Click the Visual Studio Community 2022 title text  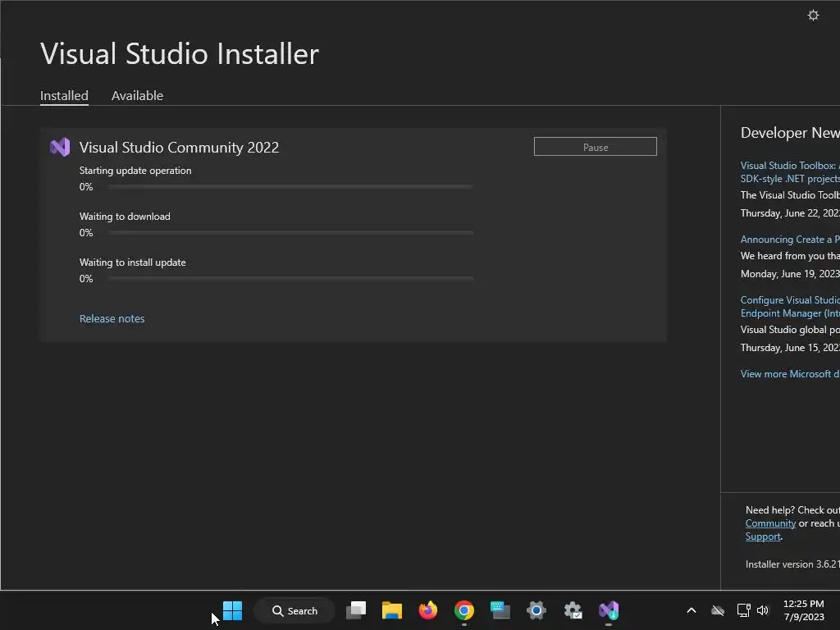click(179, 148)
